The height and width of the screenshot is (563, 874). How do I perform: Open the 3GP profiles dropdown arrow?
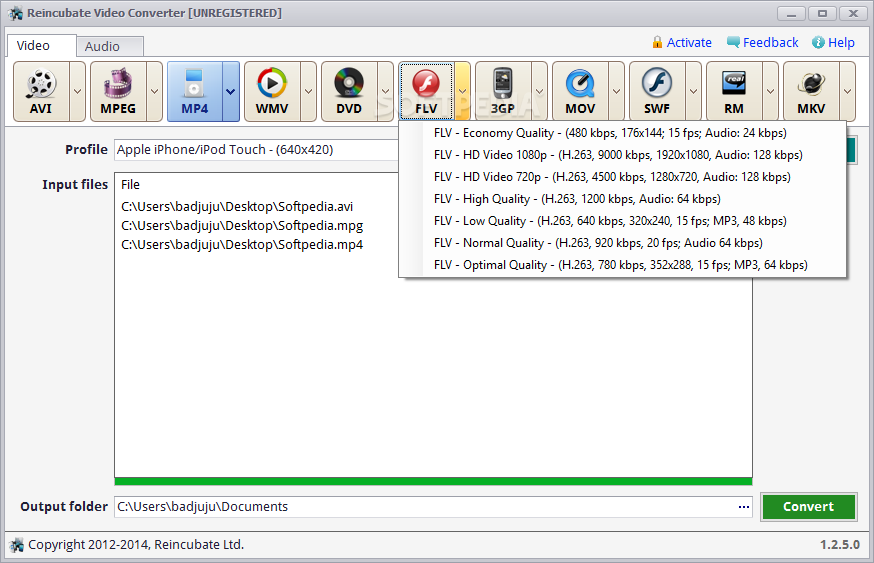click(539, 91)
